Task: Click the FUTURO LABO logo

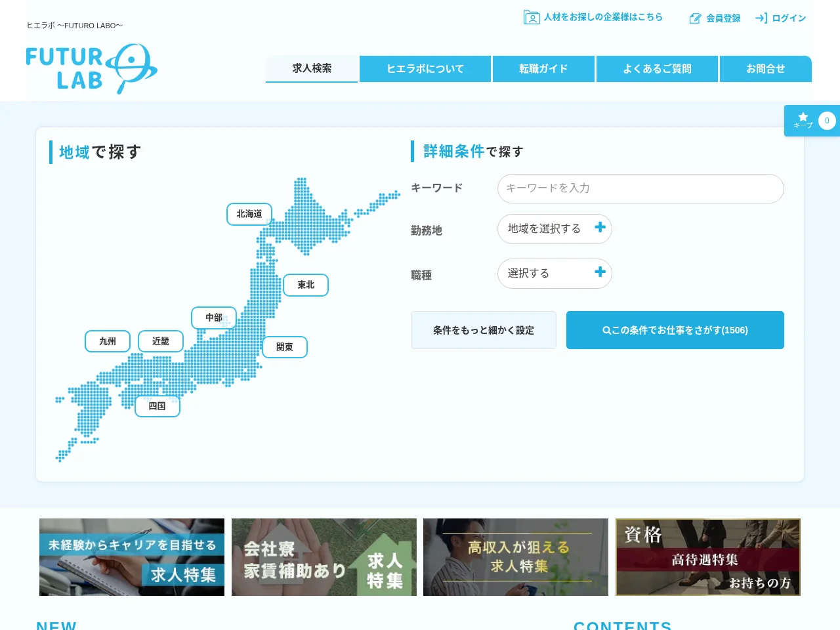Action: click(92, 69)
